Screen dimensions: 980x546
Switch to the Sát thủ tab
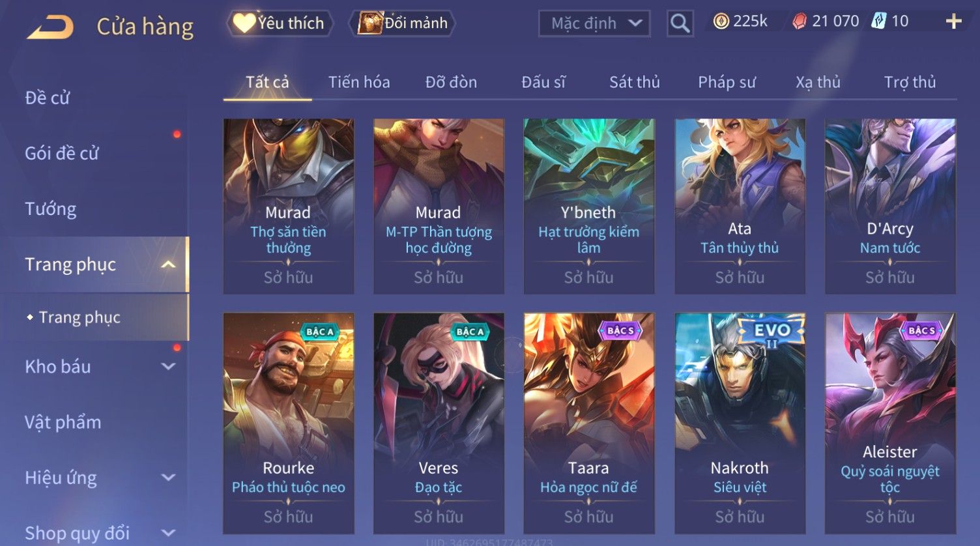[x=635, y=82]
